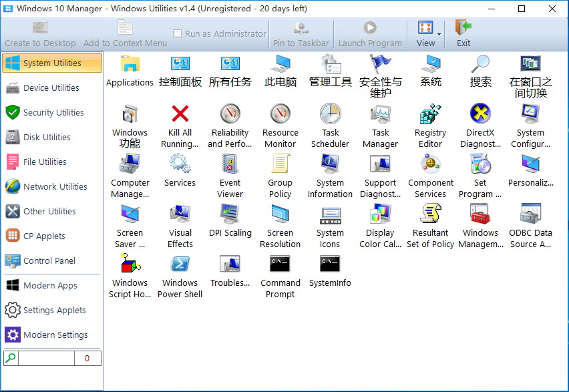
Task: Switch to Security Utilities category
Action: (x=52, y=112)
